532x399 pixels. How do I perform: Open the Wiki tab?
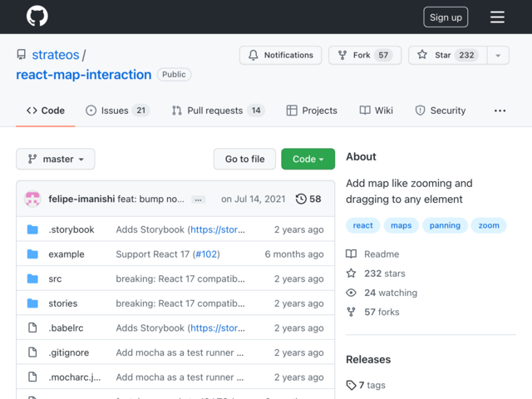click(x=376, y=111)
